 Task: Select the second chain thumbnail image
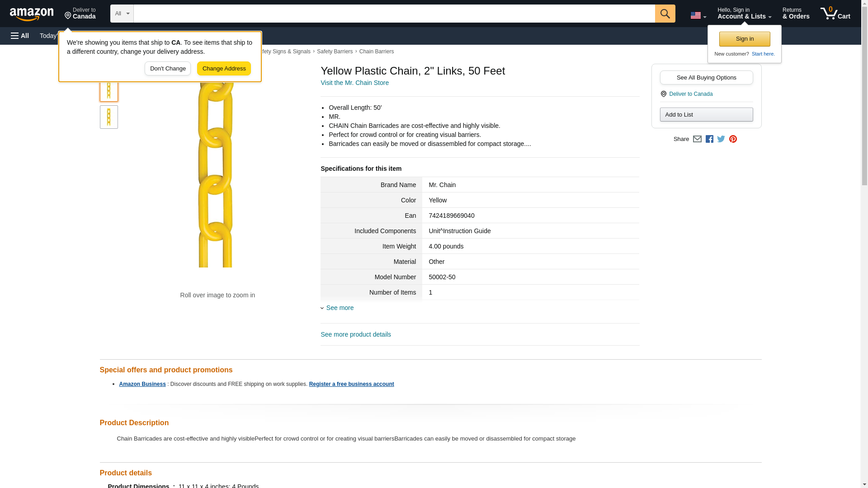(x=108, y=117)
